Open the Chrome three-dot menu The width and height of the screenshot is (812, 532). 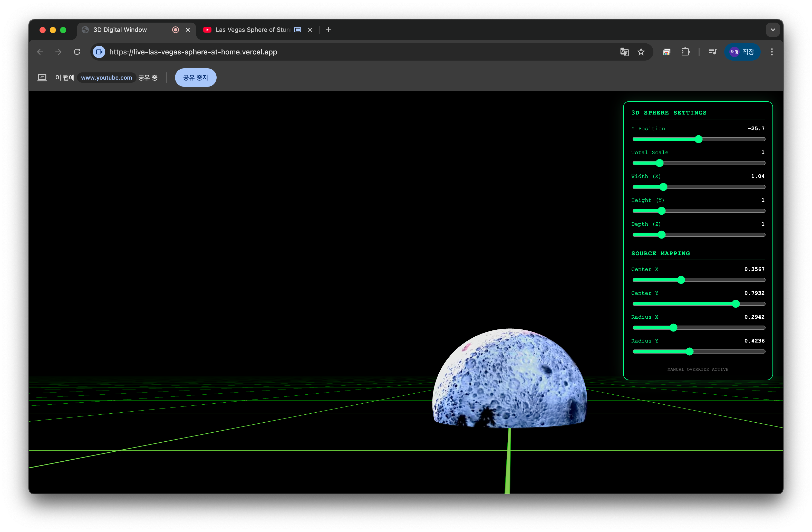pyautogui.click(x=772, y=52)
